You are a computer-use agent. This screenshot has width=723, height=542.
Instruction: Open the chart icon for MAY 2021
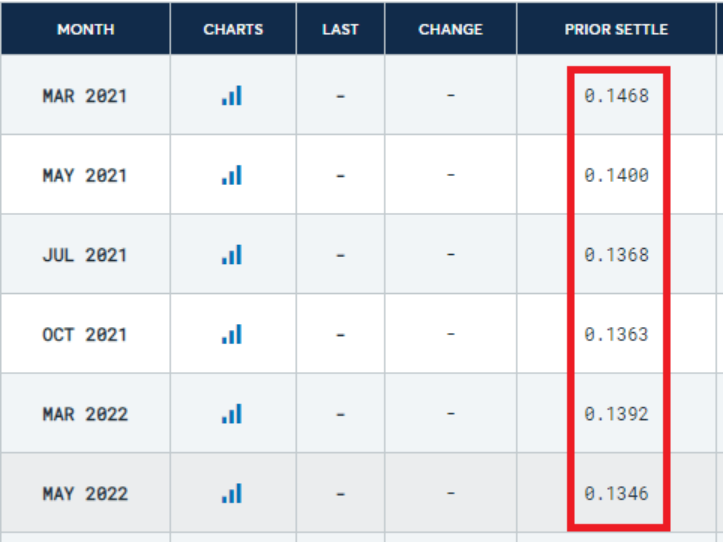click(x=232, y=175)
